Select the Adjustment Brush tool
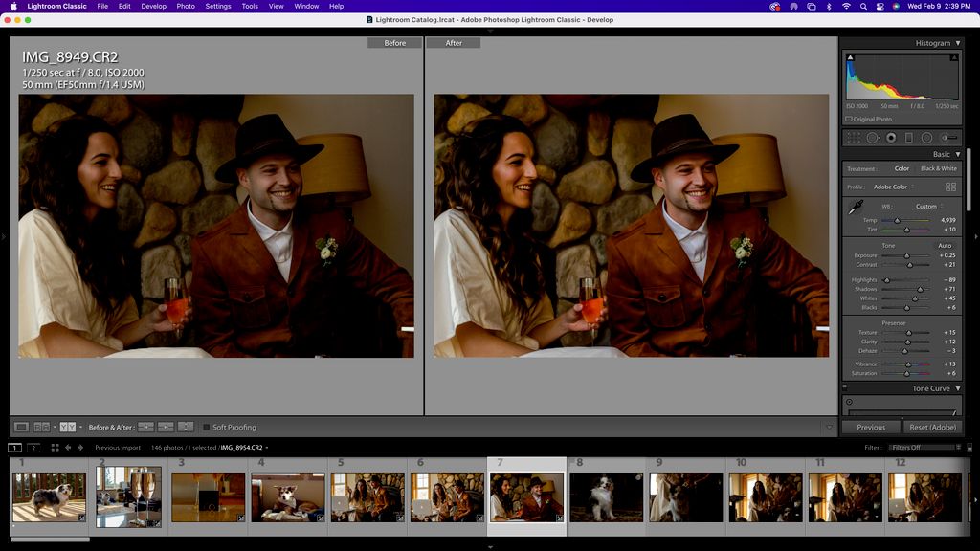 coord(948,138)
